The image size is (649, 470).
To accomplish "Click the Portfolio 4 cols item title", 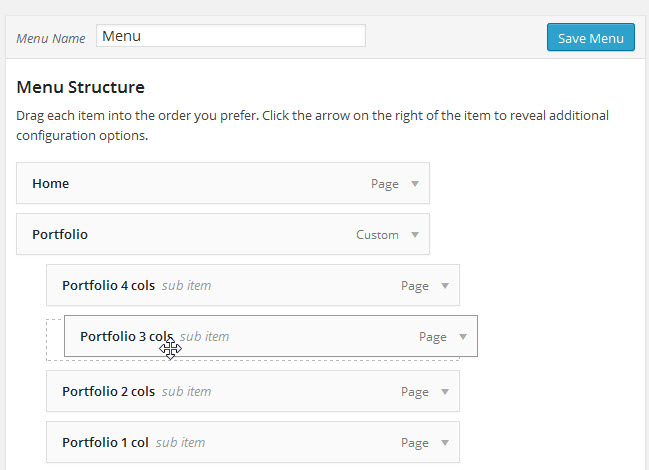I will click(108, 286).
